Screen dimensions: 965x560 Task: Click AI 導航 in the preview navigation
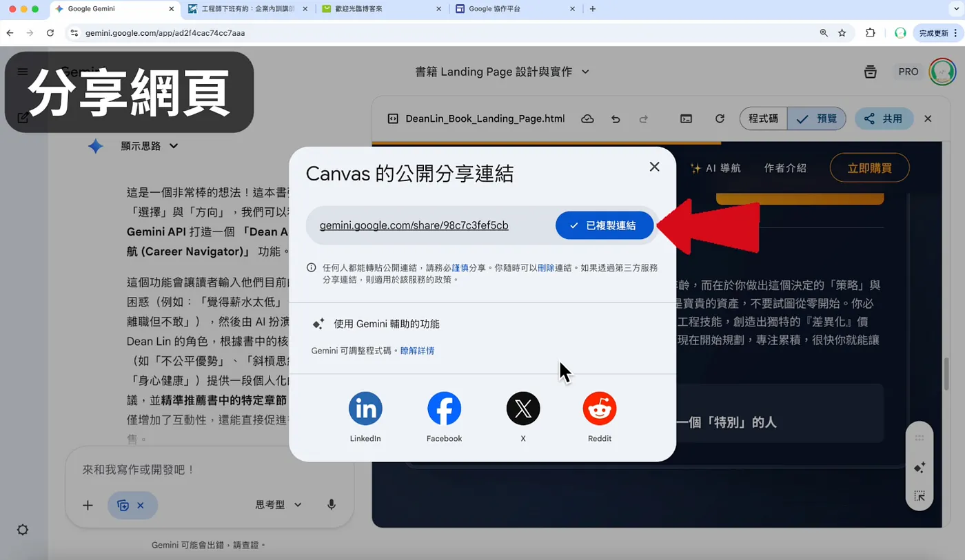coord(715,168)
